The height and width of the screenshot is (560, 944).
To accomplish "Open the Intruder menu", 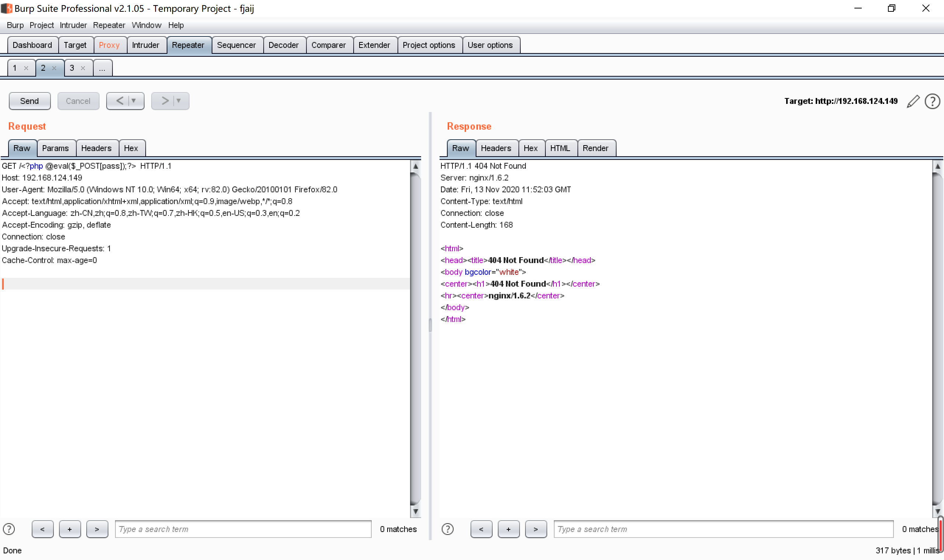I will [x=73, y=25].
